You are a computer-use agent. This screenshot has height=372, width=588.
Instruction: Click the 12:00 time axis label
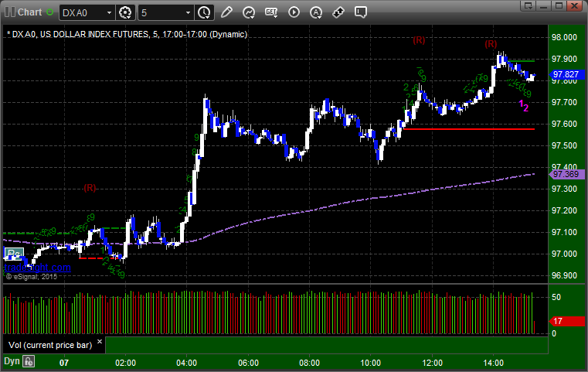click(432, 363)
